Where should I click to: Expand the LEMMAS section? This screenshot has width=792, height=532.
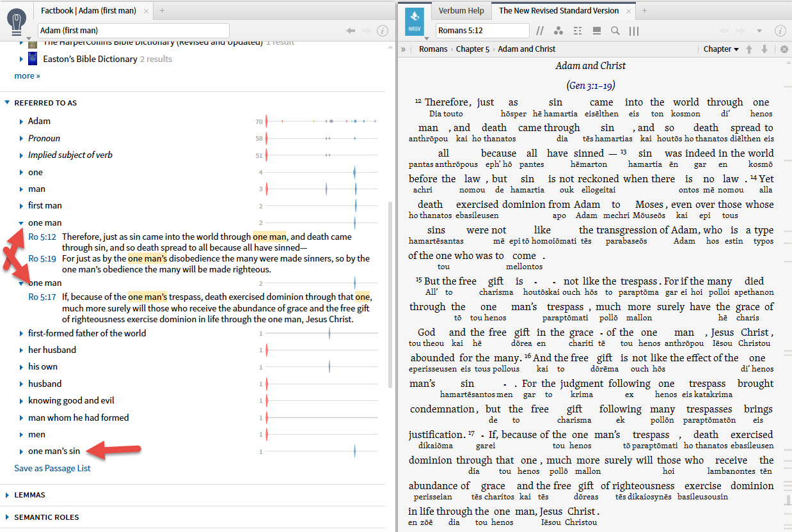pos(8,495)
